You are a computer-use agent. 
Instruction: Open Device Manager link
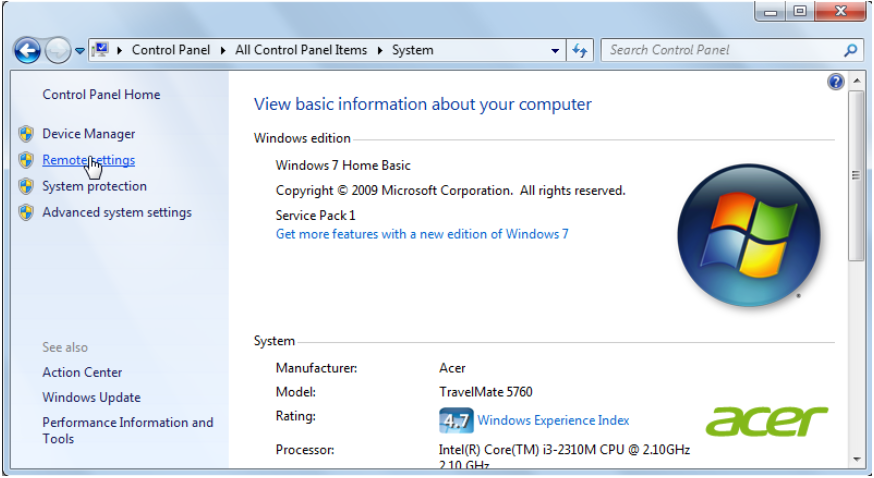pyautogui.click(x=89, y=134)
